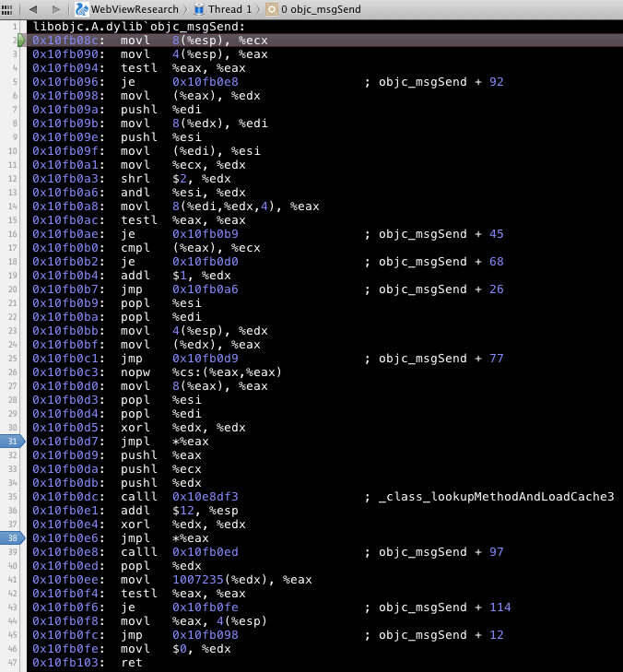The image size is (623, 672).
Task: Click the andl %esi, %edx instruction
Action: click(x=183, y=193)
